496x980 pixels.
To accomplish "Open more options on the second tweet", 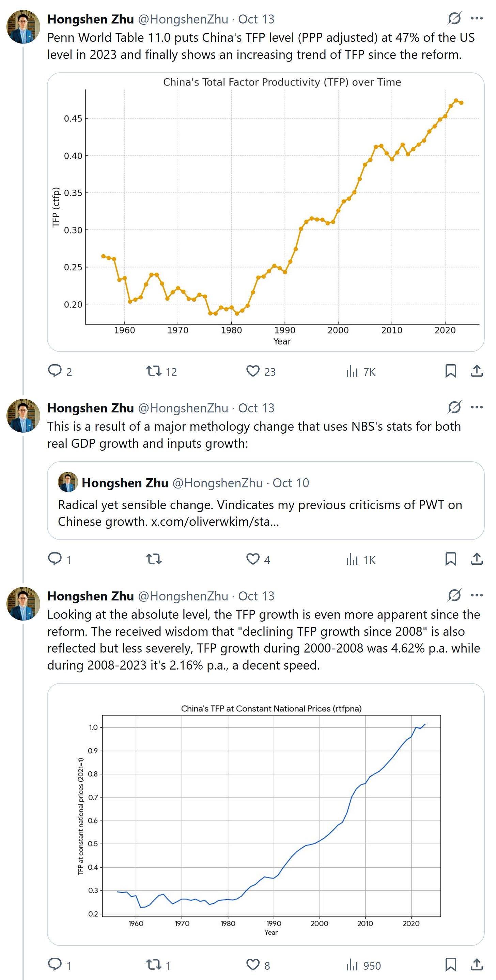I will click(477, 407).
